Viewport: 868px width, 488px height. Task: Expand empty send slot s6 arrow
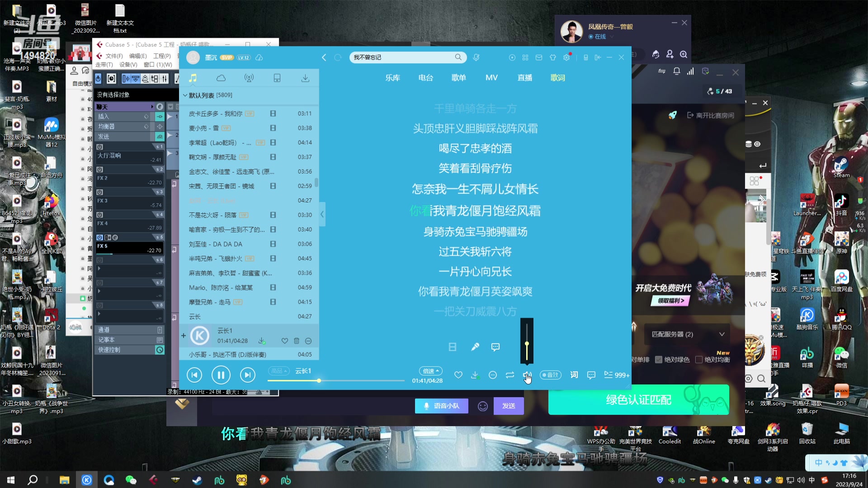click(x=99, y=268)
